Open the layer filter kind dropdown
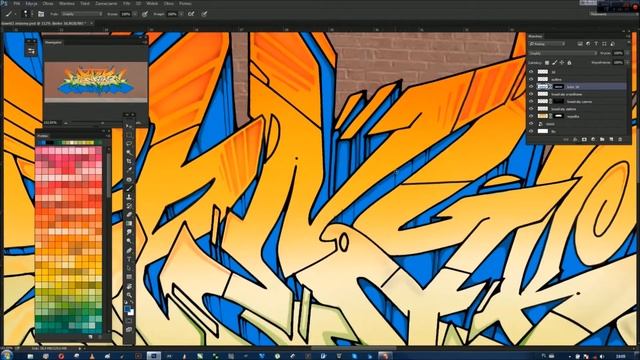The width and height of the screenshot is (640, 360). (x=547, y=44)
